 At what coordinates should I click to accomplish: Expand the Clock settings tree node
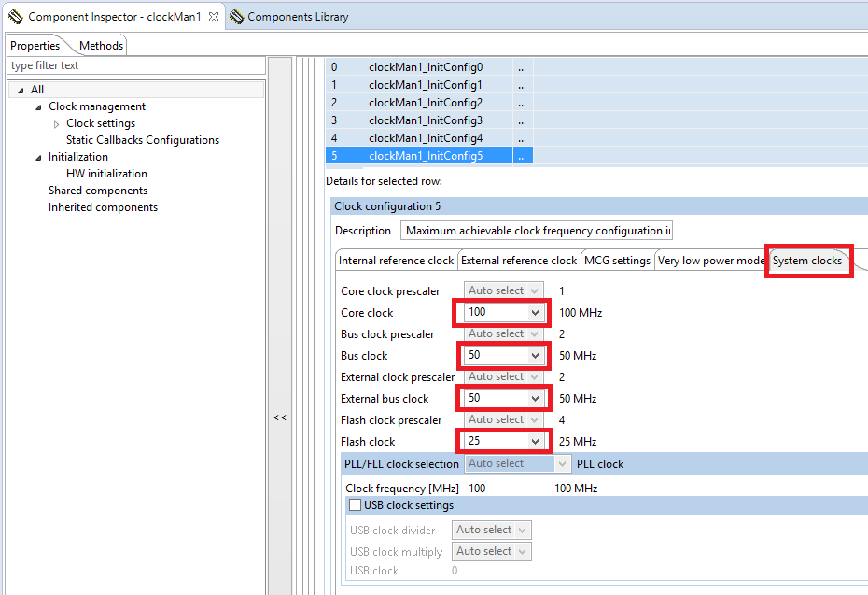56,124
